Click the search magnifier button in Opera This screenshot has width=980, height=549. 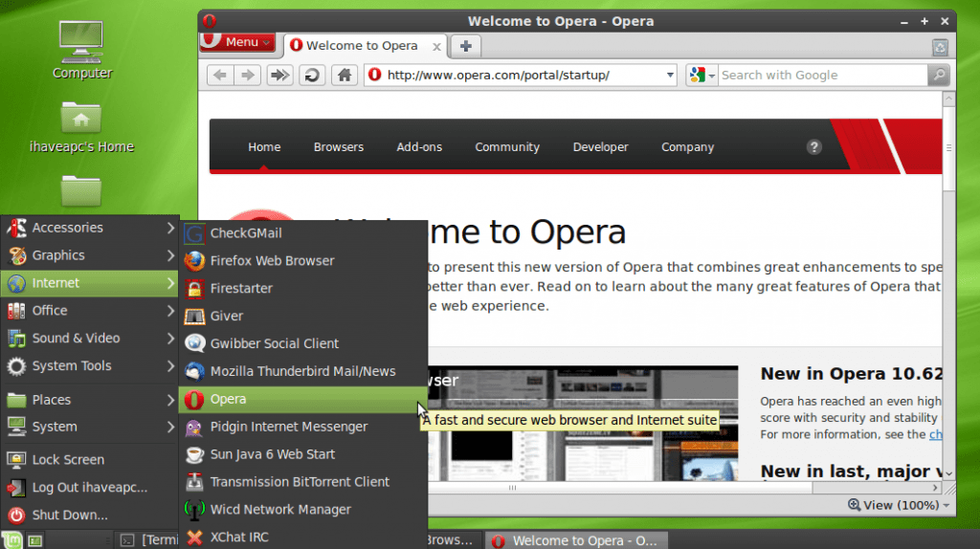[x=939, y=75]
